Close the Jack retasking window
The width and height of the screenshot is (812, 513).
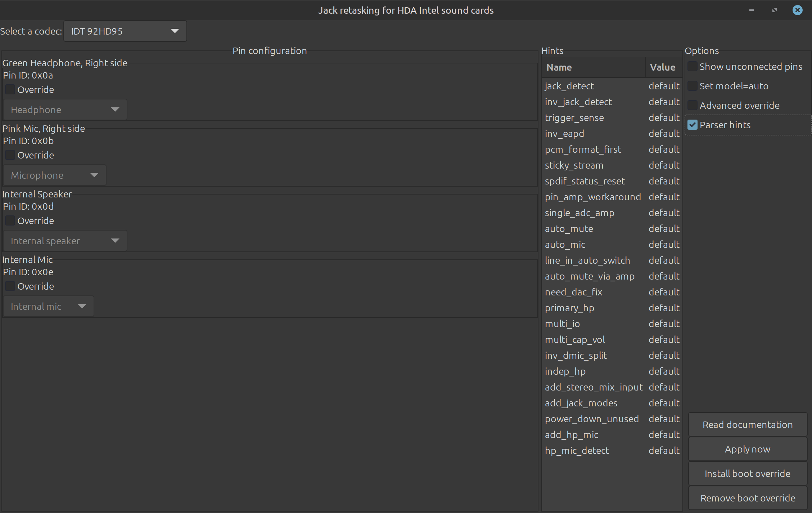pos(797,10)
